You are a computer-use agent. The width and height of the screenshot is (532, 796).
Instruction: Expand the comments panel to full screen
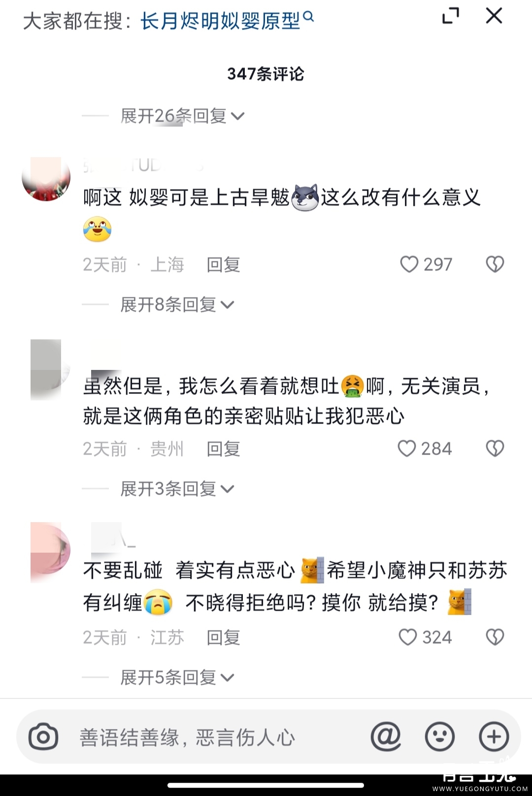(x=451, y=16)
